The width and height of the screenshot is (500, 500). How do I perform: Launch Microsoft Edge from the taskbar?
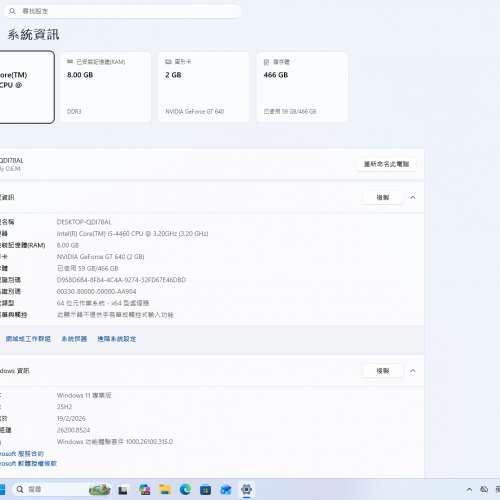[185, 489]
